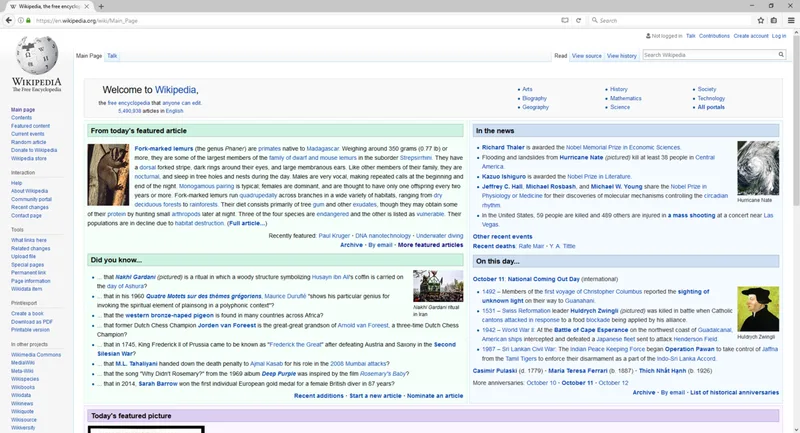Reload the page with the refresh icon
800x433 pixels.
pos(579,20)
